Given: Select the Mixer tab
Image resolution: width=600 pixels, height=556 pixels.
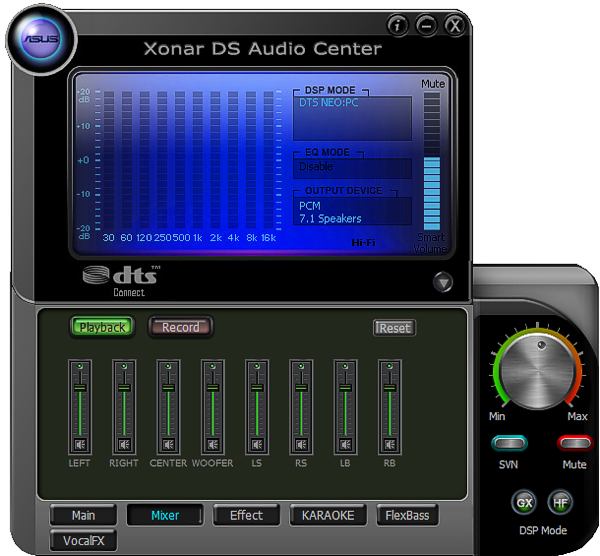Looking at the screenshot, I should 165,515.
